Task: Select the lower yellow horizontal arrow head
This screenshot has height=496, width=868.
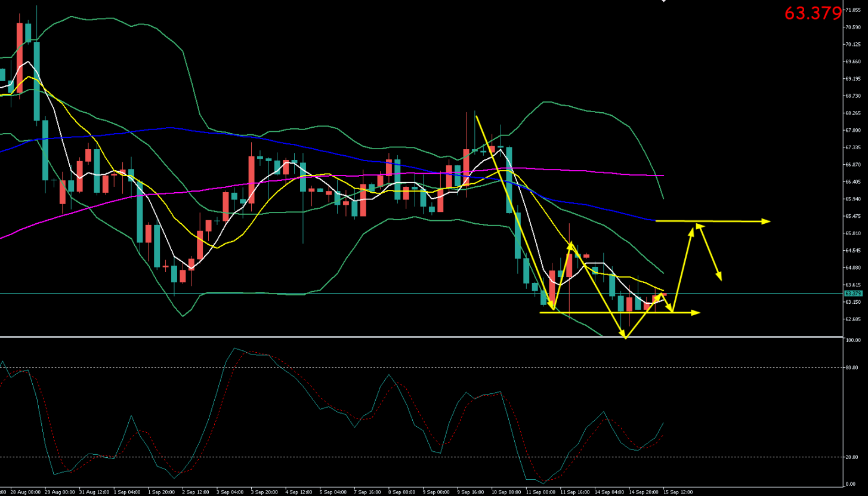Action: [x=695, y=313]
